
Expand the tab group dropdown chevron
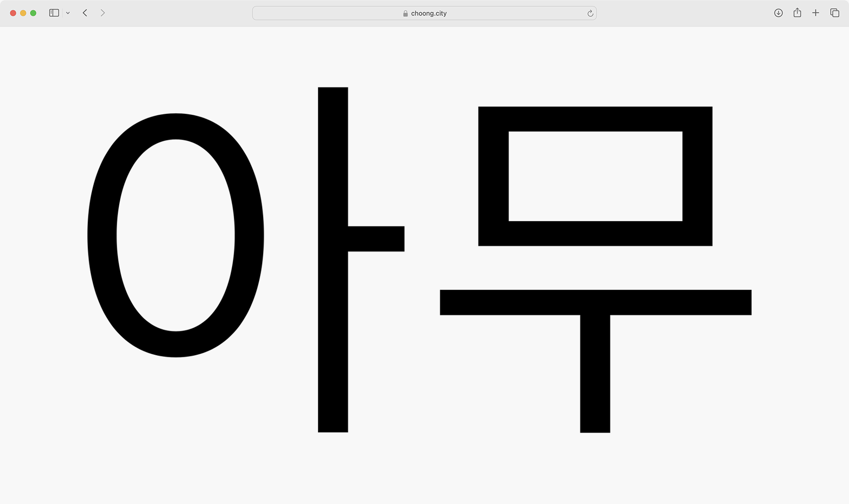[68, 13]
